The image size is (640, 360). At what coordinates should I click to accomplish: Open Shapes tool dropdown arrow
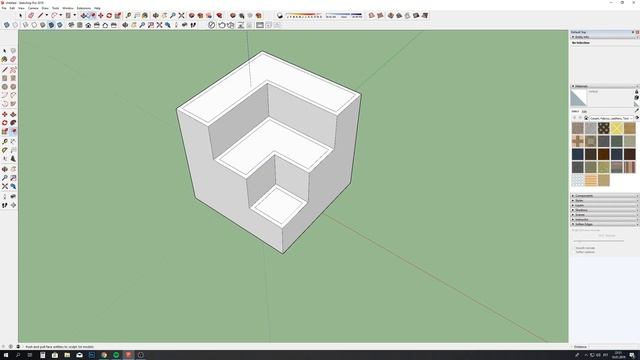(x=74, y=16)
